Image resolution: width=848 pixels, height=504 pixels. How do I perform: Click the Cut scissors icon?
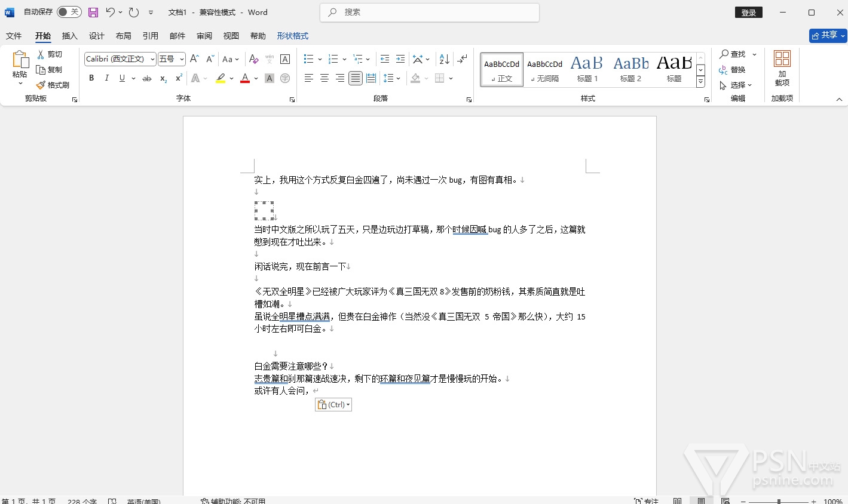tap(41, 54)
